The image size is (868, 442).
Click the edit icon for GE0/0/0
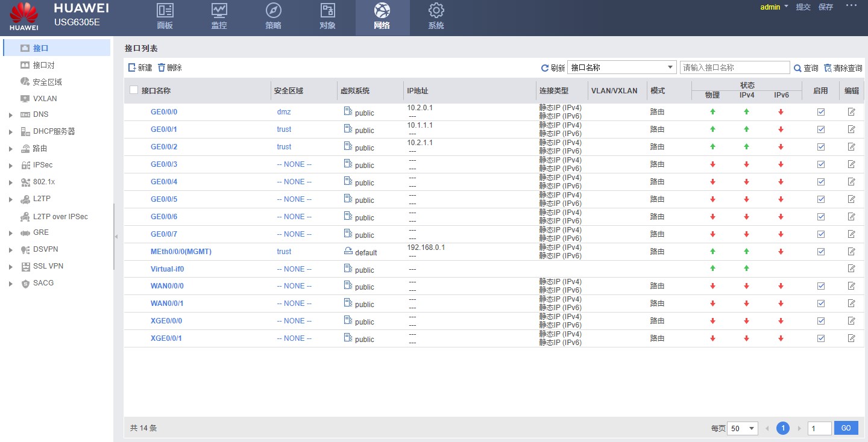point(851,112)
